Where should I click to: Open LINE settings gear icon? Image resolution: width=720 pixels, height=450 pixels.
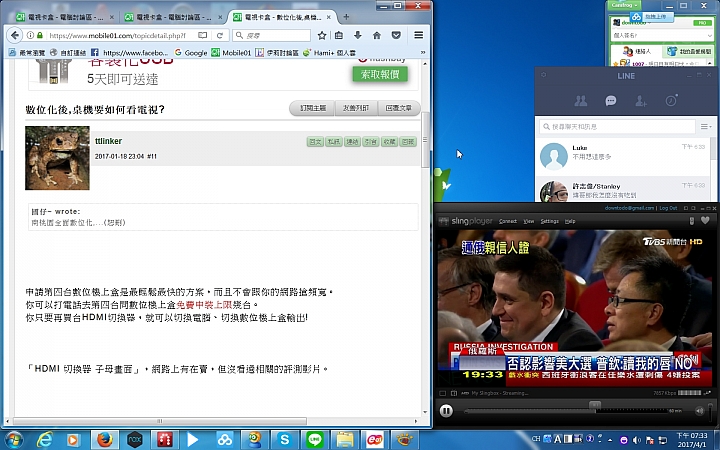pos(544,75)
